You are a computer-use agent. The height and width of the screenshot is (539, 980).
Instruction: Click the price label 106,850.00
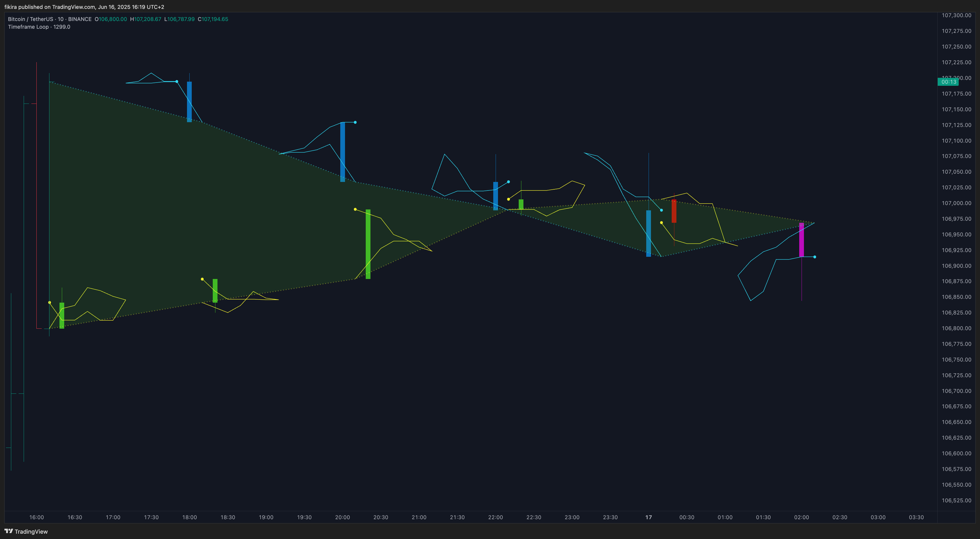tap(956, 297)
